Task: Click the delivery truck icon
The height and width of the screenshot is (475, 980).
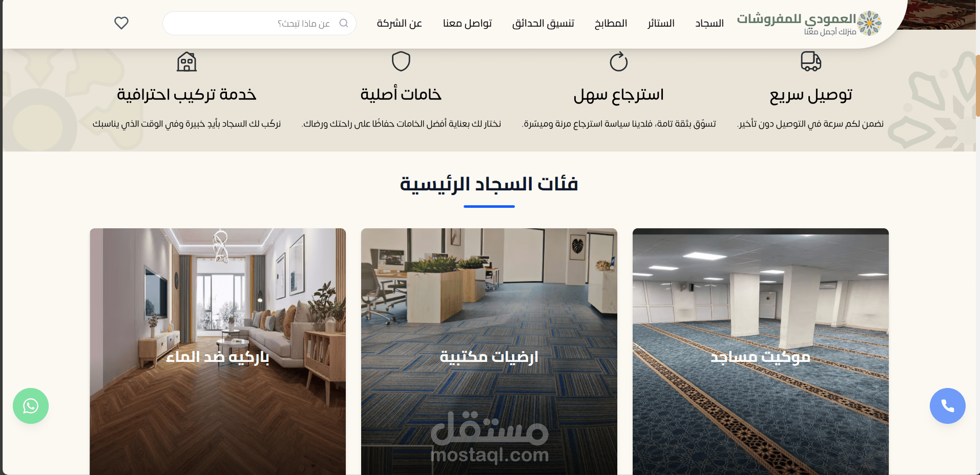Action: (811, 61)
